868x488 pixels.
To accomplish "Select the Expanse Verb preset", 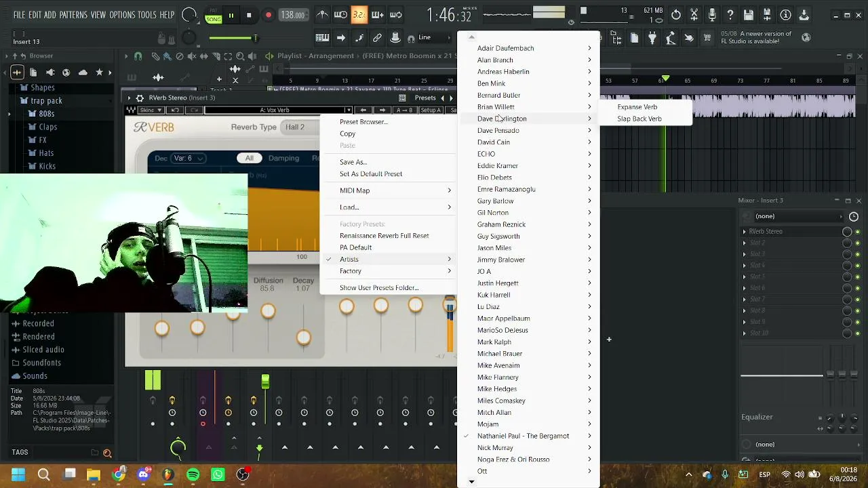I will (x=646, y=107).
